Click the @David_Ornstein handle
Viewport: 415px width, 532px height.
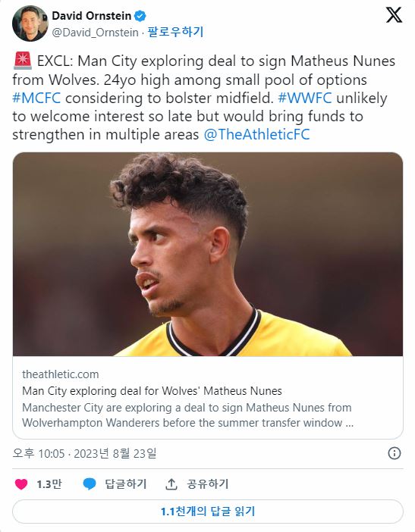click(95, 33)
